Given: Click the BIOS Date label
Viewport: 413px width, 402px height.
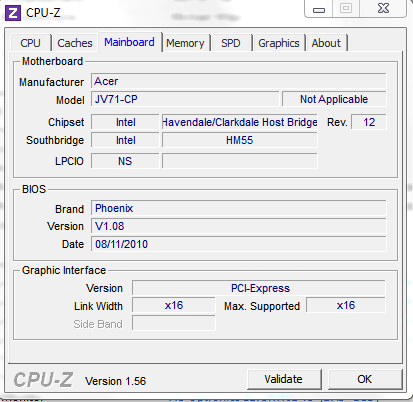Looking at the screenshot, I should (73, 244).
